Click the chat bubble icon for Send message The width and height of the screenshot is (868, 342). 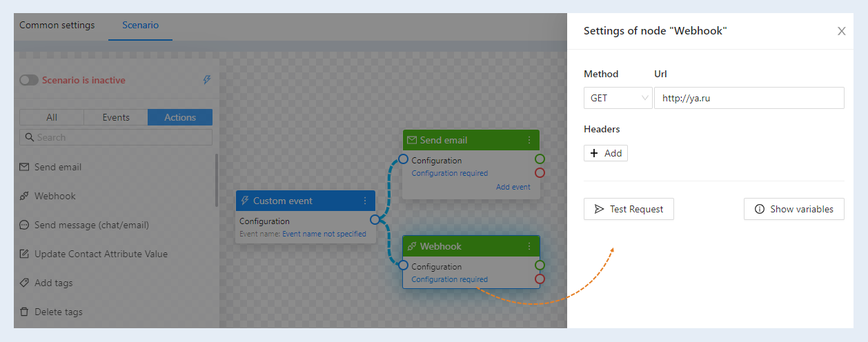point(24,225)
